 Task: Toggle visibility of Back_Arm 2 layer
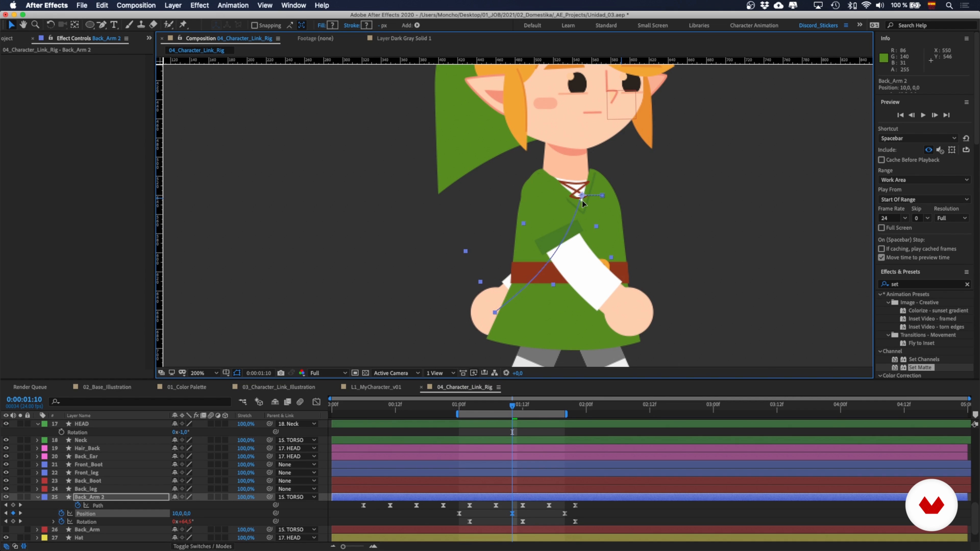6,497
